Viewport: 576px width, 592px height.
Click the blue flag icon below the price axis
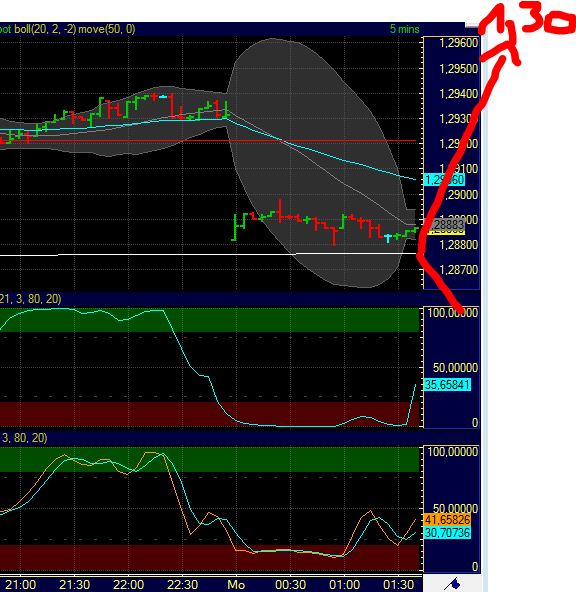click(452, 584)
